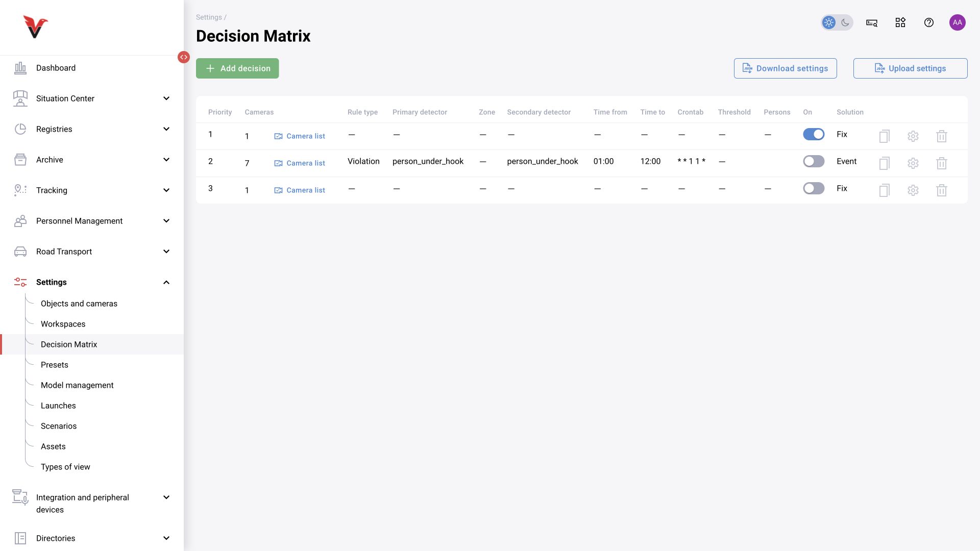Click Download settings button
This screenshot has height=551, width=980.
click(x=785, y=68)
